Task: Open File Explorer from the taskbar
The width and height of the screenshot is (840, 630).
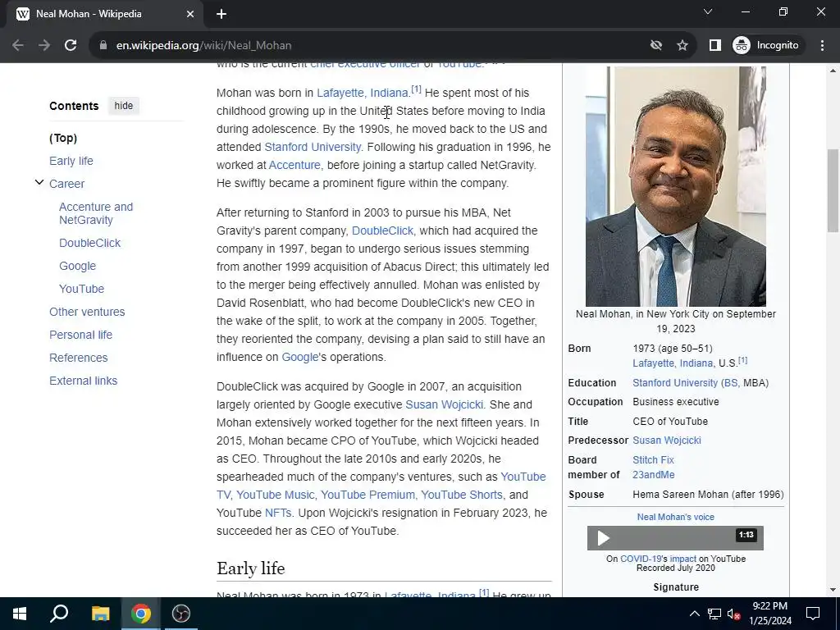Action: (100, 614)
